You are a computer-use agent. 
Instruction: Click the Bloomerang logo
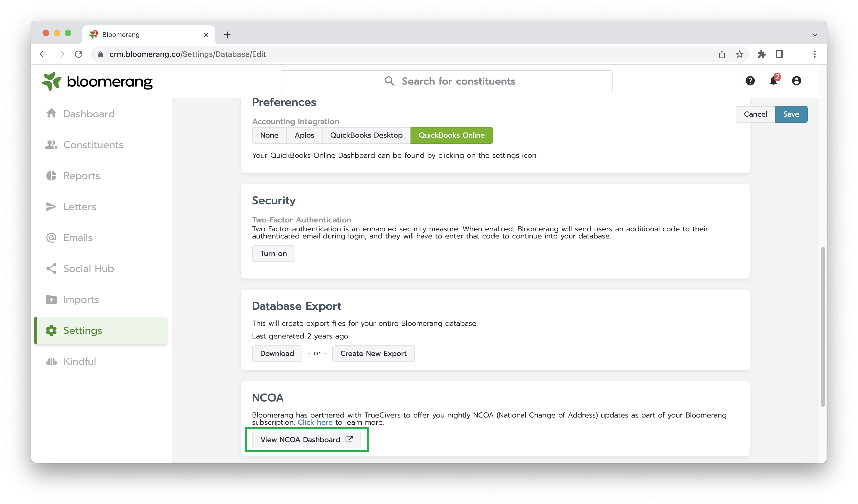coord(97,81)
